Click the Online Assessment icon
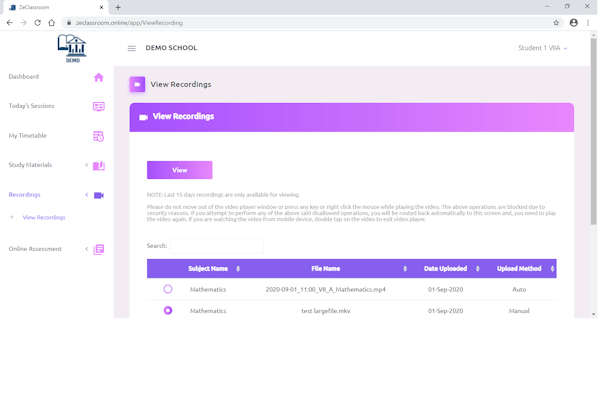The width and height of the screenshot is (600, 411). click(x=98, y=249)
